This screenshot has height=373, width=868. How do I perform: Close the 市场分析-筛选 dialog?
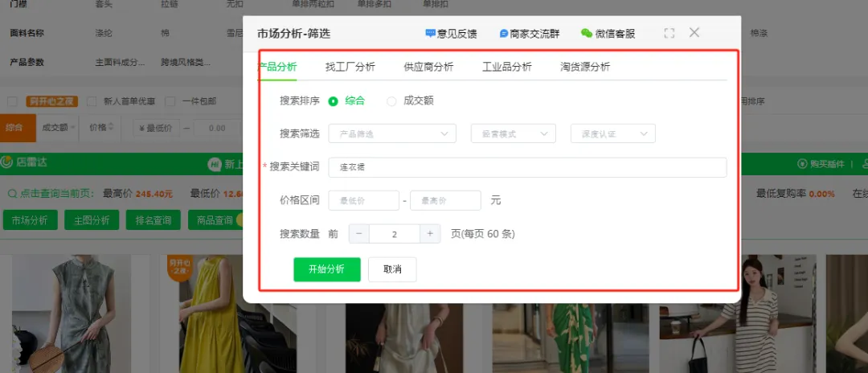694,33
